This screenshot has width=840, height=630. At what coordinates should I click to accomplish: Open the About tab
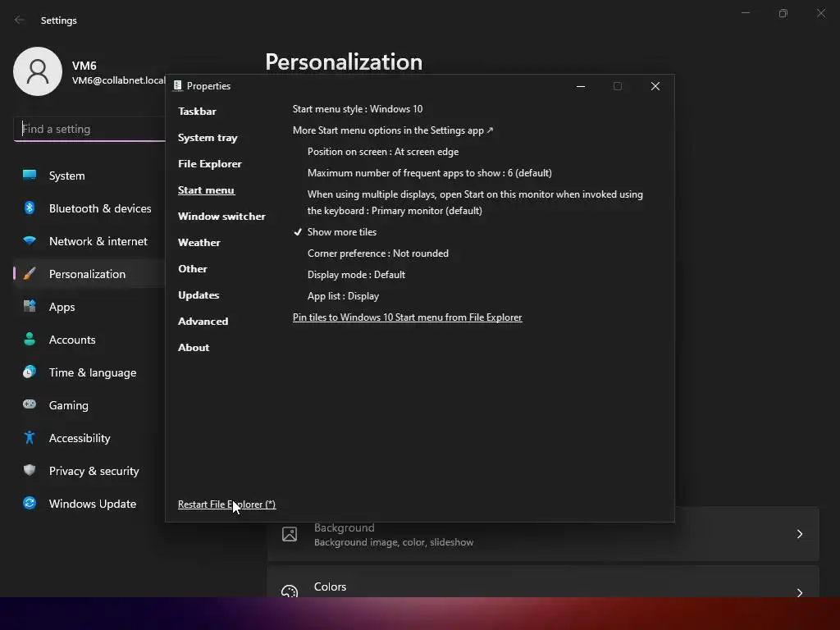click(194, 348)
